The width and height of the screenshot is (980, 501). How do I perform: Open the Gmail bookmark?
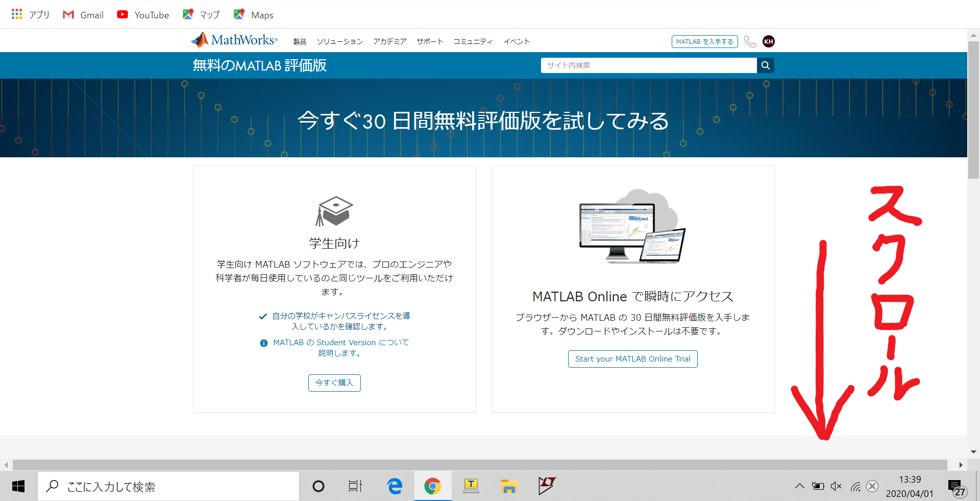pos(83,15)
